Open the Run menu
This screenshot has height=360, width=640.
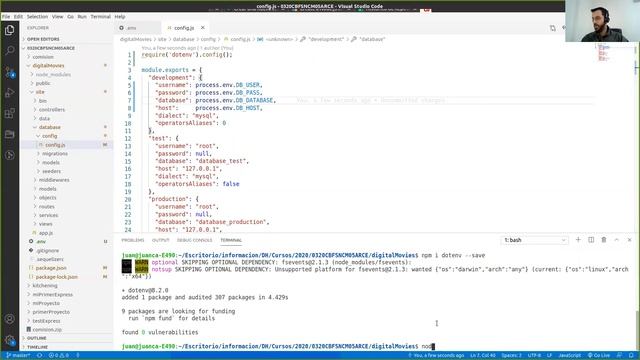(x=82, y=17)
